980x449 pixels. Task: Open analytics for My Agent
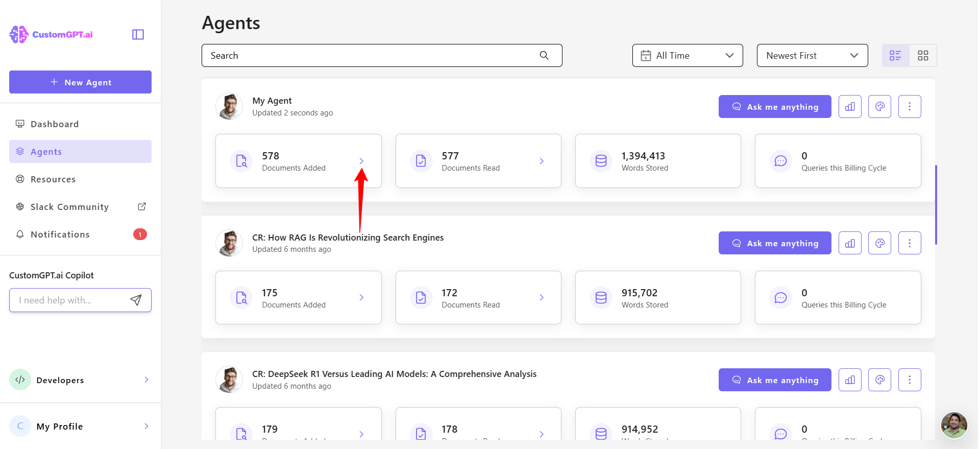(850, 107)
